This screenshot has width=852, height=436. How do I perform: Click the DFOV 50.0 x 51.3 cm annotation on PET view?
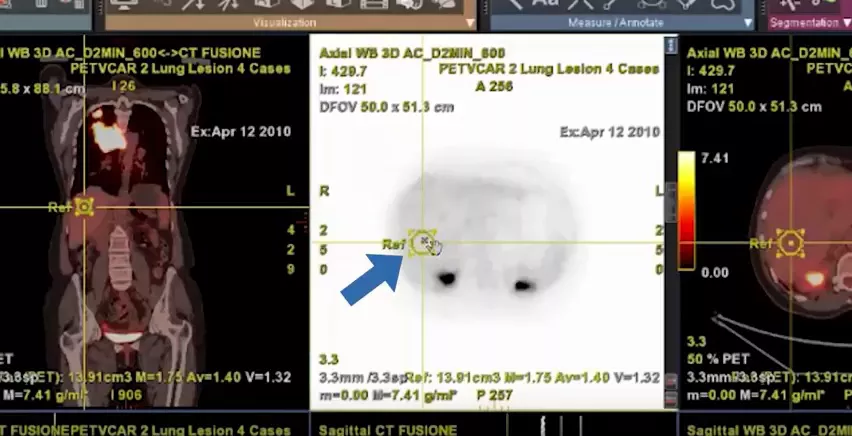(x=386, y=107)
